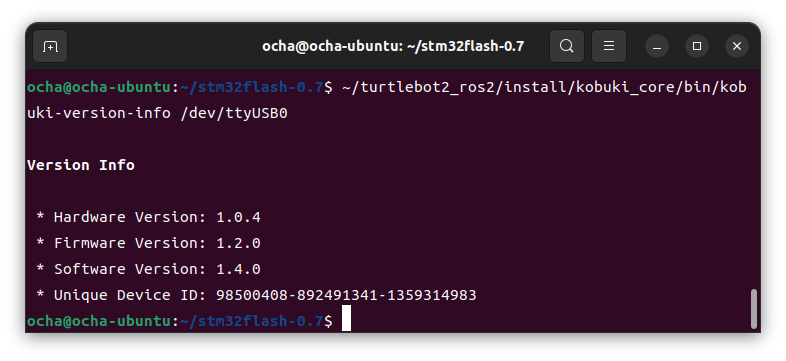Open the terminal search tool
This screenshot has width=786, height=361.
pos(566,47)
